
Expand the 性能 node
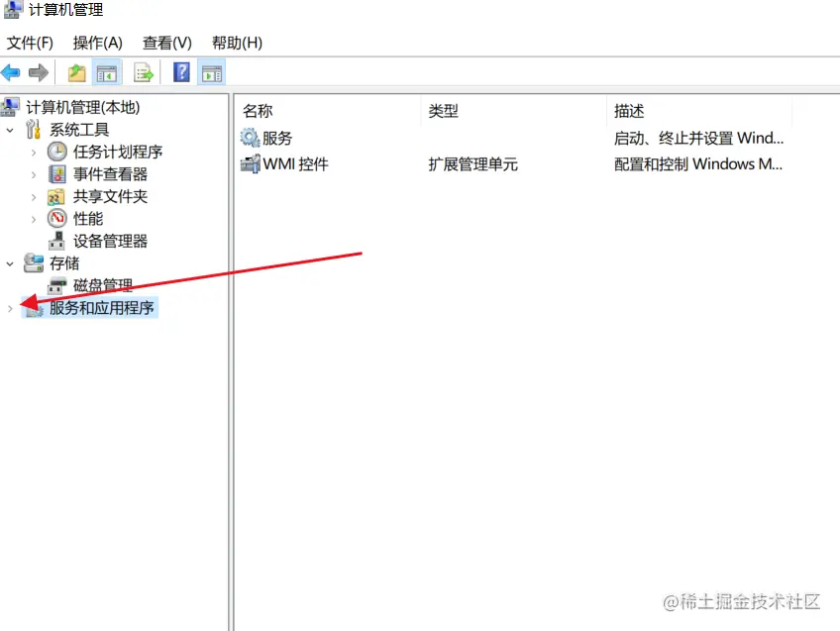coord(34,220)
